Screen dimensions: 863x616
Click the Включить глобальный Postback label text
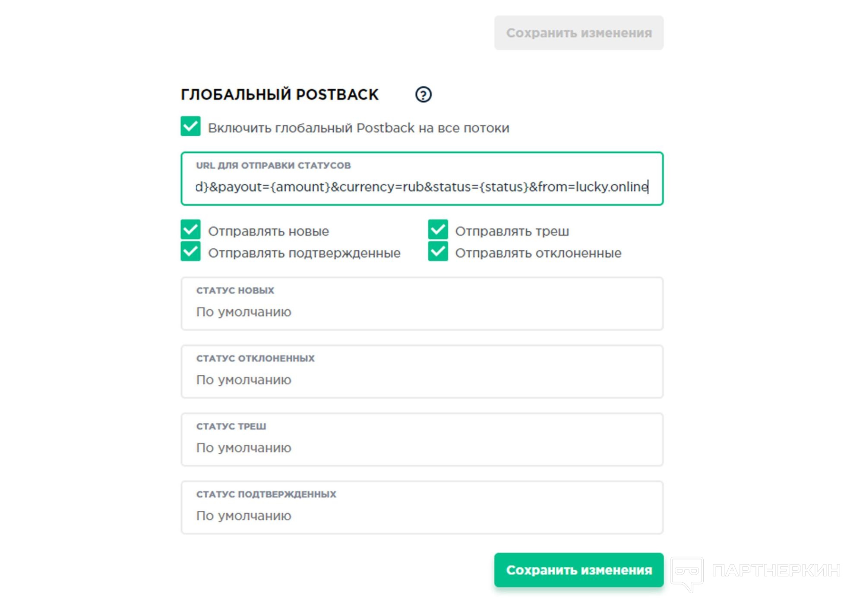[358, 128]
